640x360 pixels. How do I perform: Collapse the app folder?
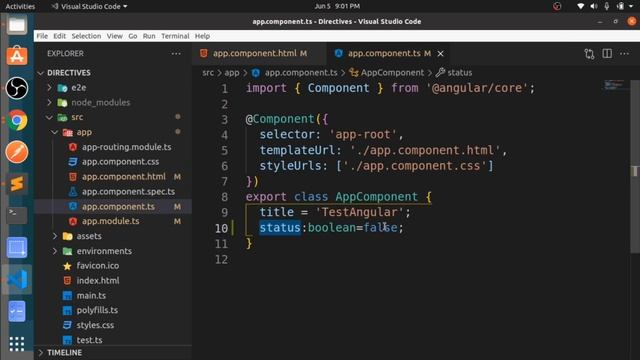coord(55,132)
